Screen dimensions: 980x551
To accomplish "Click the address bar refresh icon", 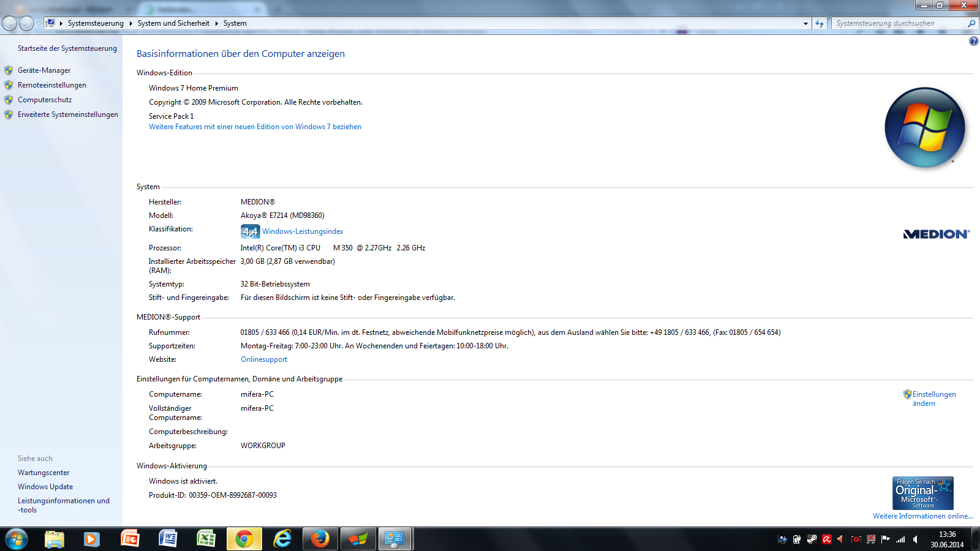I will pos(820,23).
